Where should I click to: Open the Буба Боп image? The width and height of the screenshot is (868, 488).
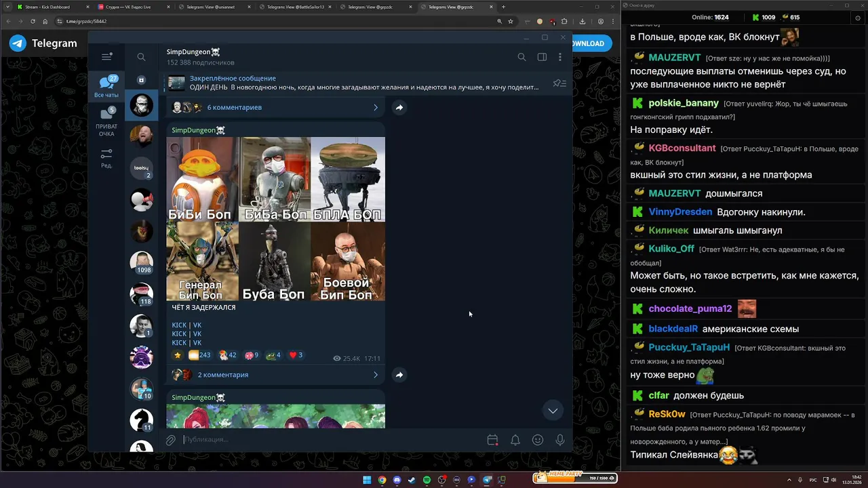click(275, 261)
